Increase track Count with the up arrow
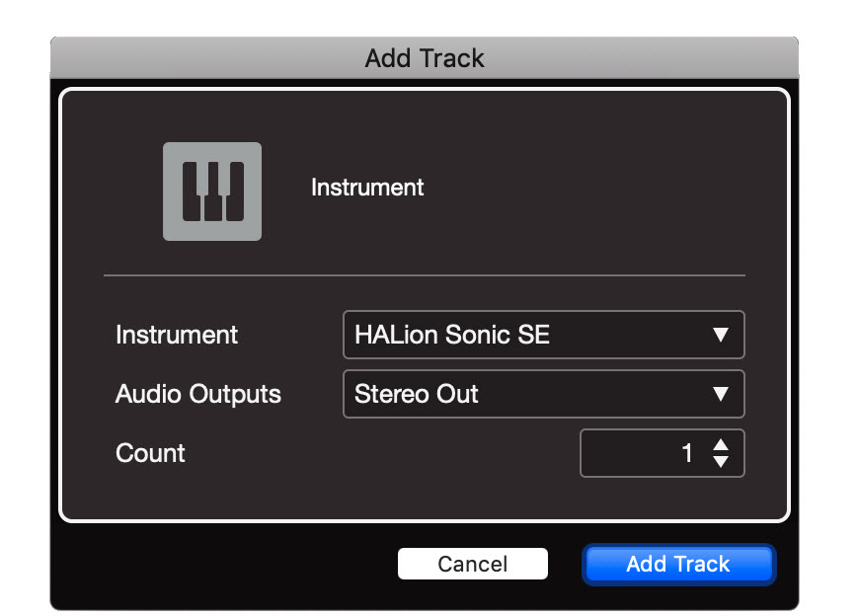The width and height of the screenshot is (859, 616). 721,445
